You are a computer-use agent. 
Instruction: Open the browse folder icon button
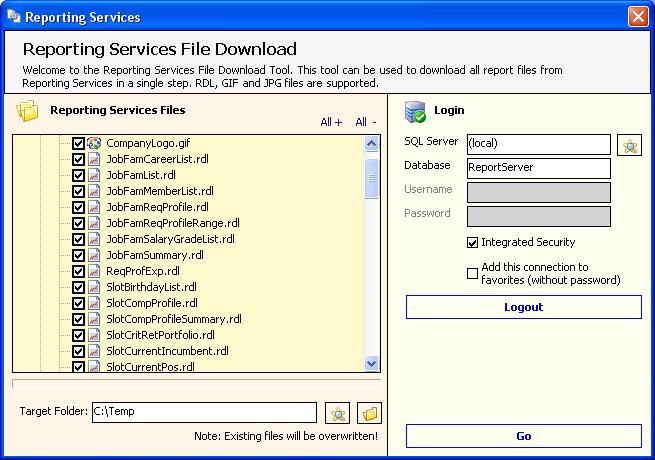tap(370, 413)
